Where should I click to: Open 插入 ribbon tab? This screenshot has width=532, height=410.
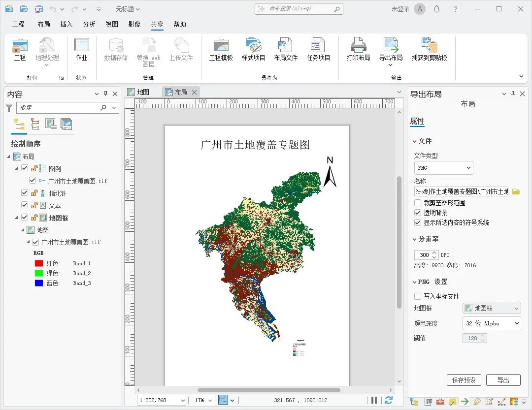coord(66,24)
